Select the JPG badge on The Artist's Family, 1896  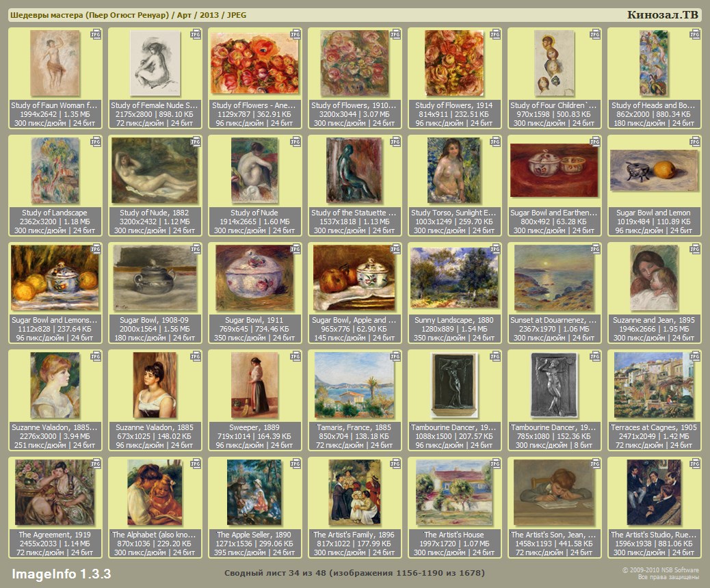(395, 464)
